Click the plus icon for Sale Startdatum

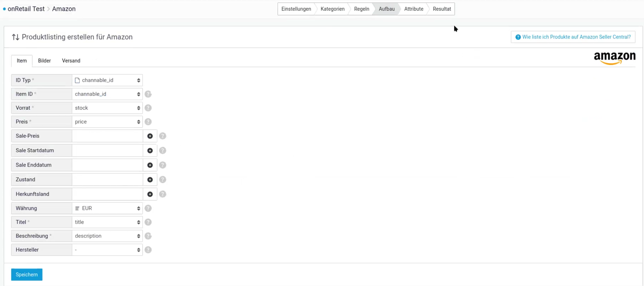pos(150,151)
